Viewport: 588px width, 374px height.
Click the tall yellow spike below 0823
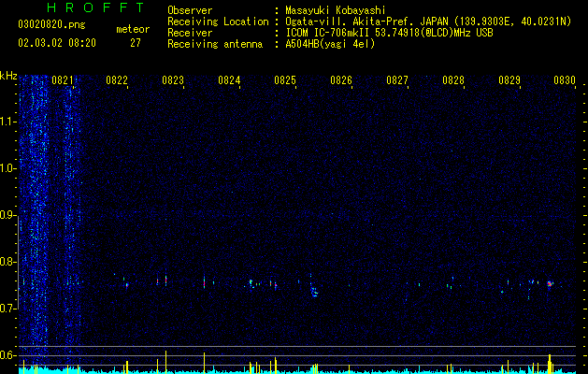click(x=165, y=362)
